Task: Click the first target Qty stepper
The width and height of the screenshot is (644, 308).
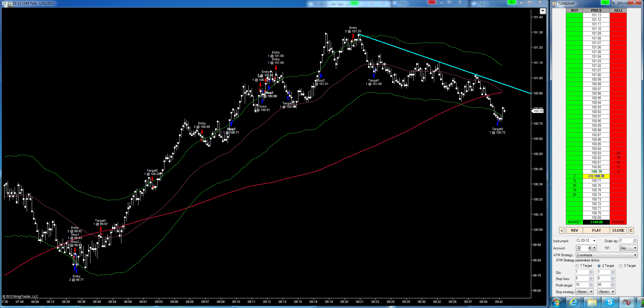Action: tap(591, 272)
